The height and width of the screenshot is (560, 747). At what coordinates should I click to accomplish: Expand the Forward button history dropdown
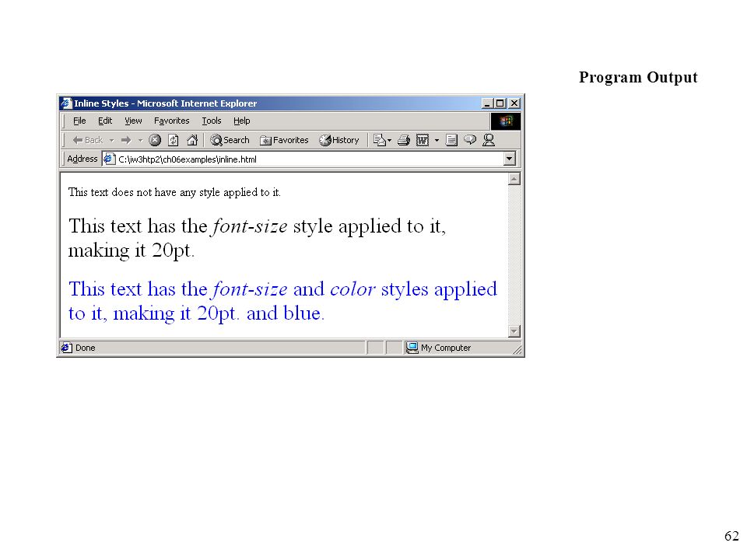point(140,141)
